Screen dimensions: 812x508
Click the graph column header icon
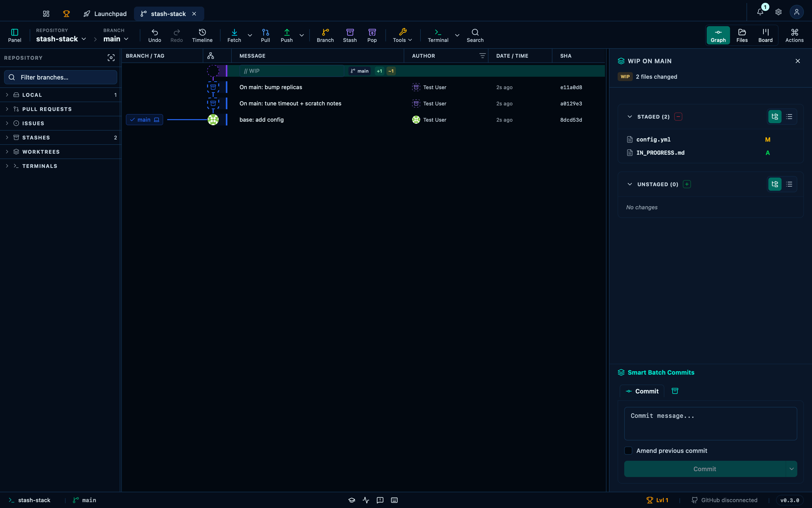tap(211, 56)
